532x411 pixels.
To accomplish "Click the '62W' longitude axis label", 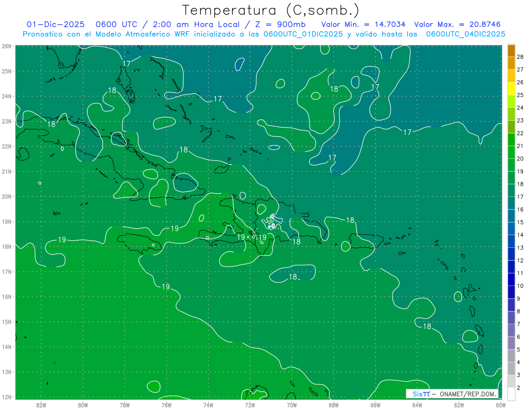I will tap(459, 405).
